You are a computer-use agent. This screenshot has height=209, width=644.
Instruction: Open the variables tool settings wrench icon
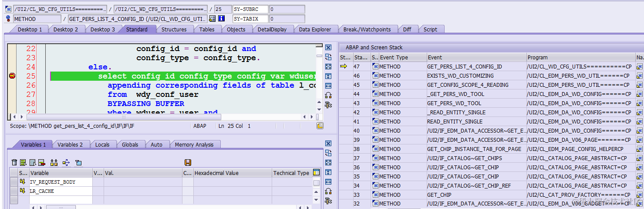click(328, 201)
